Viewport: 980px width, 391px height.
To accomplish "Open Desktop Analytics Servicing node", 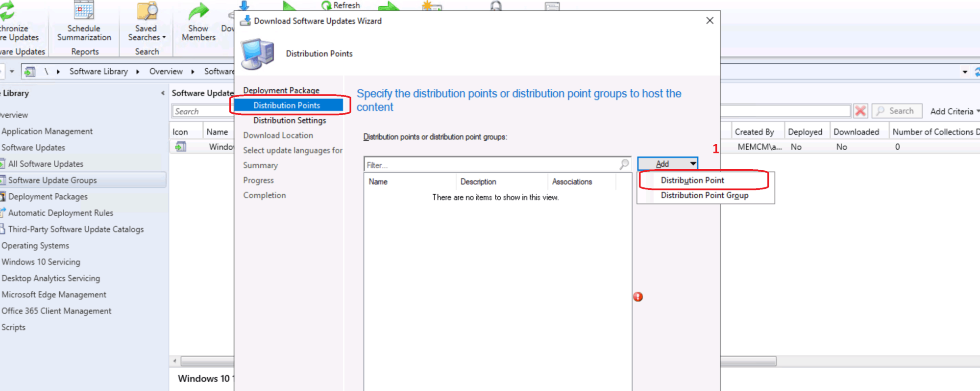I will (x=50, y=278).
